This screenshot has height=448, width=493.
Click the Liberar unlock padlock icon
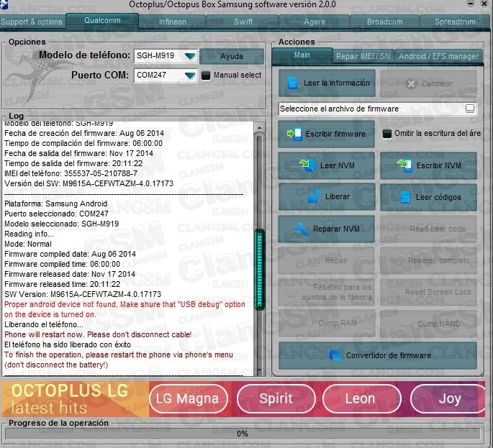pos(314,196)
